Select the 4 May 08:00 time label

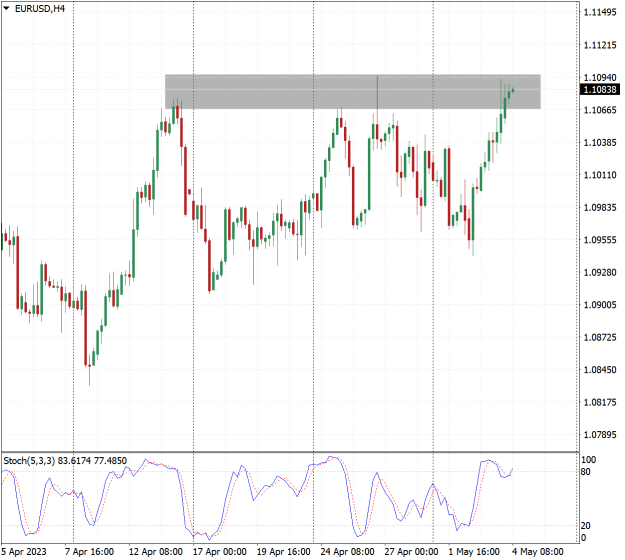[538, 552]
